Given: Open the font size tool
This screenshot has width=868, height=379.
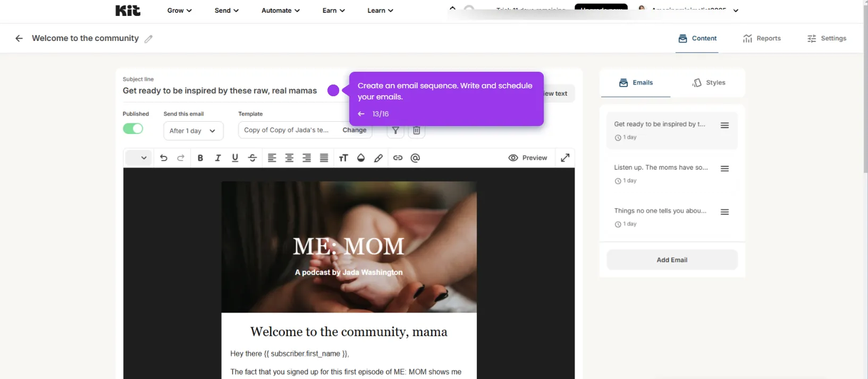Looking at the screenshot, I should 343,158.
